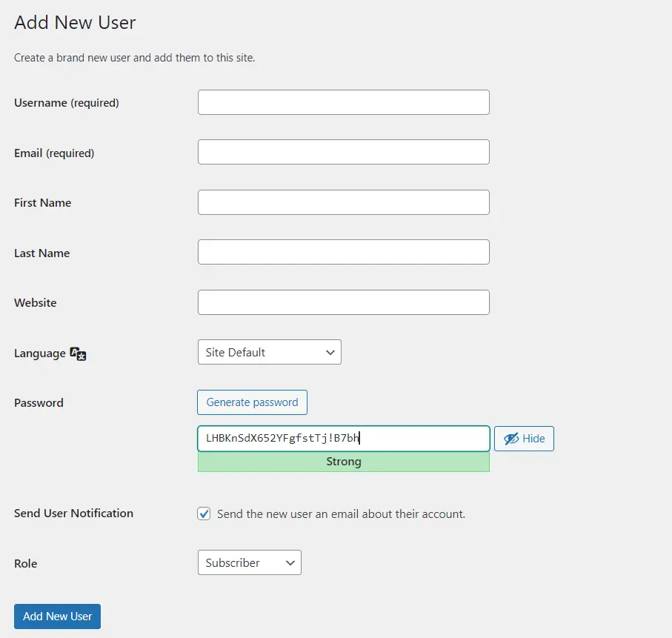The width and height of the screenshot is (672, 638).
Task: Open the Language dropdown set to Site Default
Action: 270,352
